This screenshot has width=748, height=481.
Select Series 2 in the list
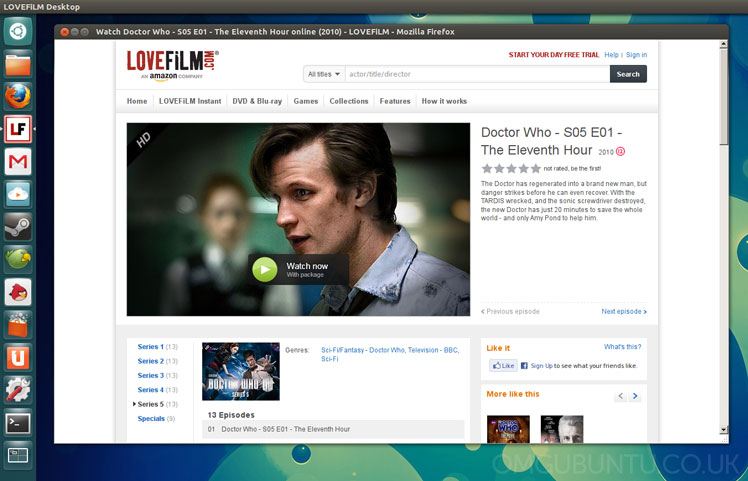point(151,361)
